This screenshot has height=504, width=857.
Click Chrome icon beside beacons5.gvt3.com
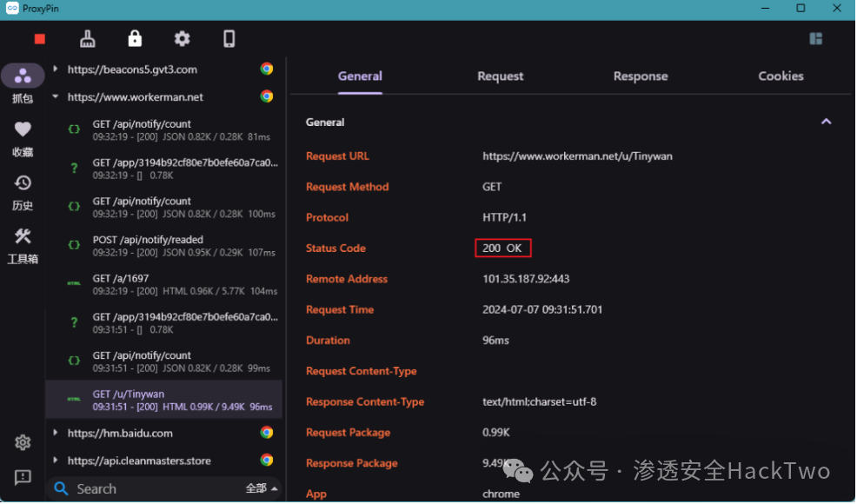click(267, 69)
